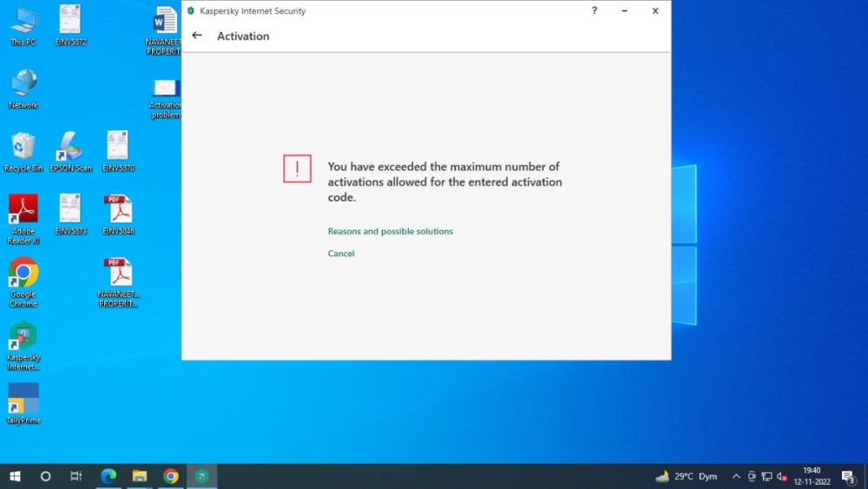Open Cortana search circle in taskbar
This screenshot has width=868, height=489.
tap(45, 476)
